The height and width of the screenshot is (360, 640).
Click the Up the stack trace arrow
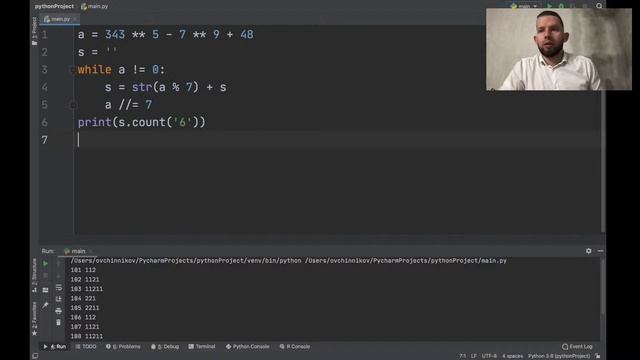click(x=58, y=264)
